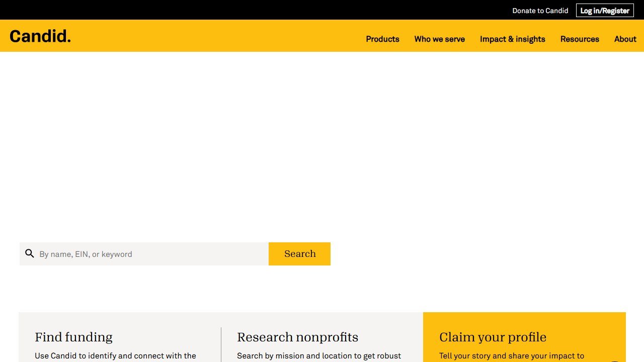Open the Research nonprofits heading
Screen dimensions: 644x362
point(297,337)
